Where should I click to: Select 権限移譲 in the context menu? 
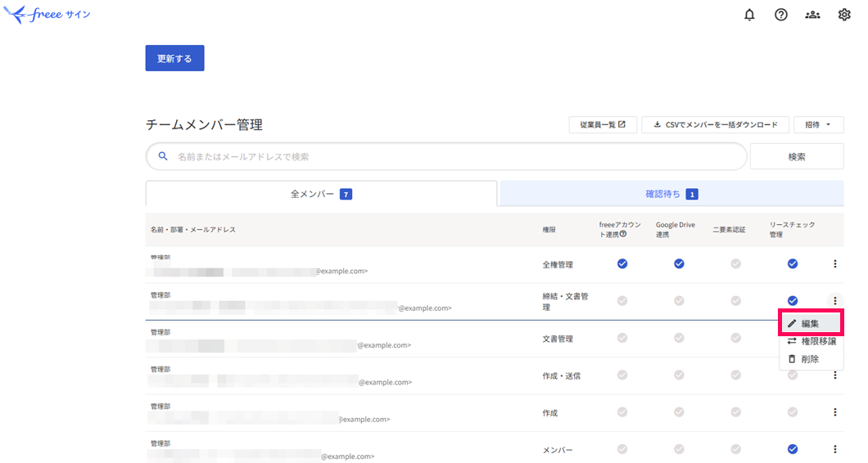811,341
